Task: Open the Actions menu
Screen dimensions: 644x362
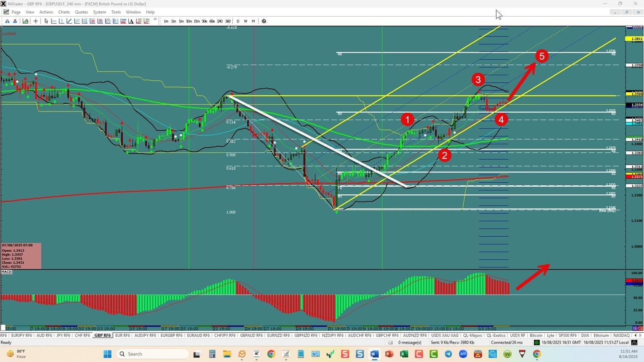Action: tap(46, 12)
